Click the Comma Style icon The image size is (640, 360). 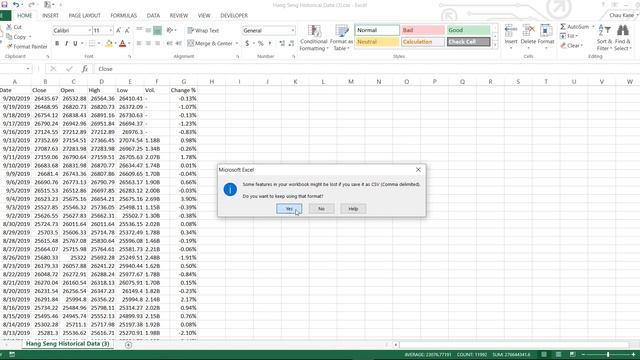coord(270,43)
